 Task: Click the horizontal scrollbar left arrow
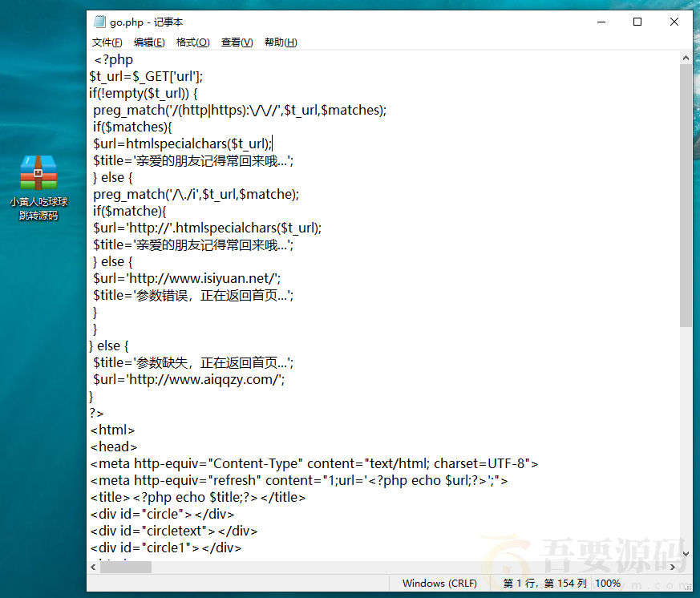93,568
